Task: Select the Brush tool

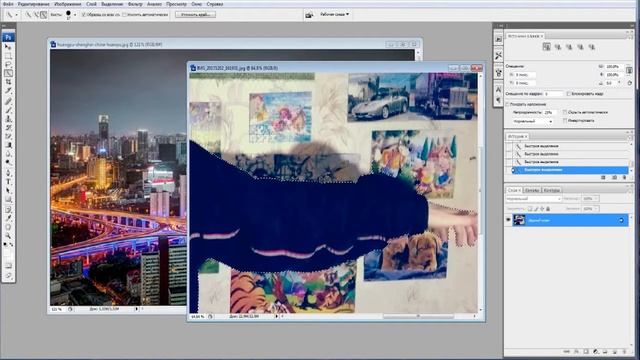Action: pyautogui.click(x=8, y=110)
